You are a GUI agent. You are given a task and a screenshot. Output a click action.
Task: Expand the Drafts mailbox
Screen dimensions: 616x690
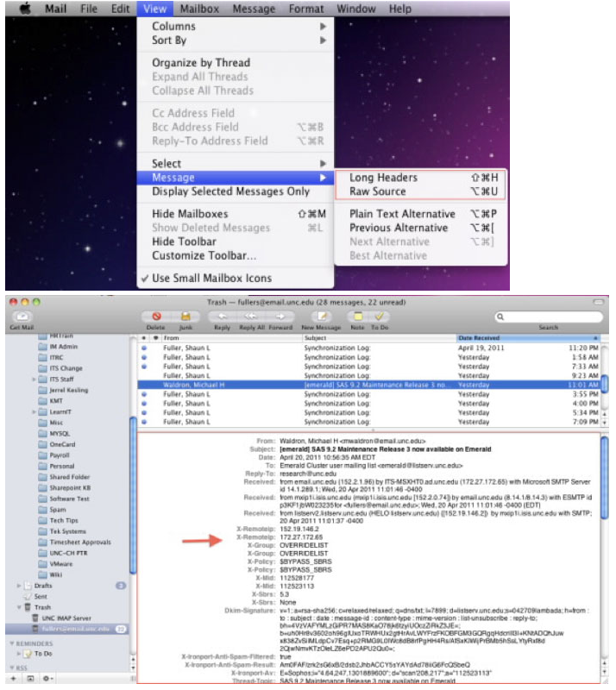(x=19, y=586)
